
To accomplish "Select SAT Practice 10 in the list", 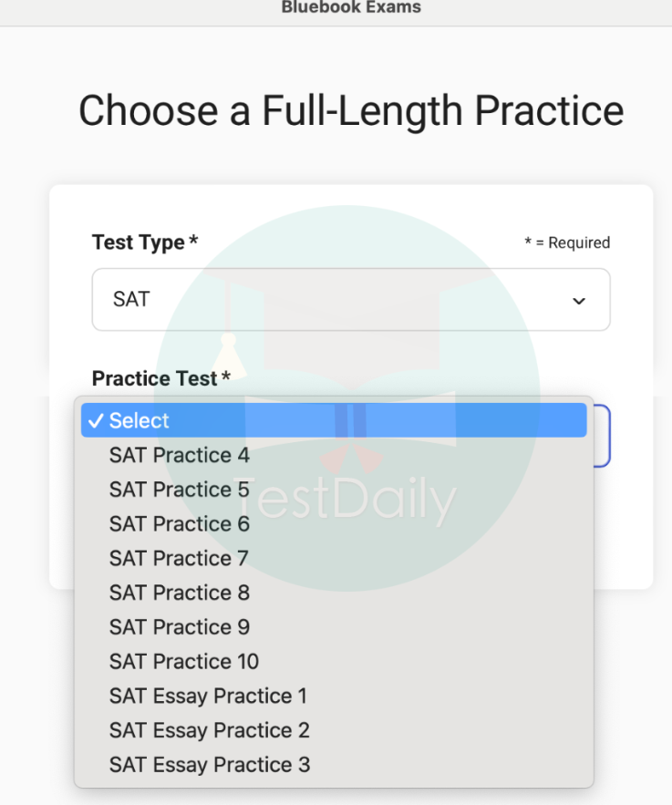I will (184, 662).
